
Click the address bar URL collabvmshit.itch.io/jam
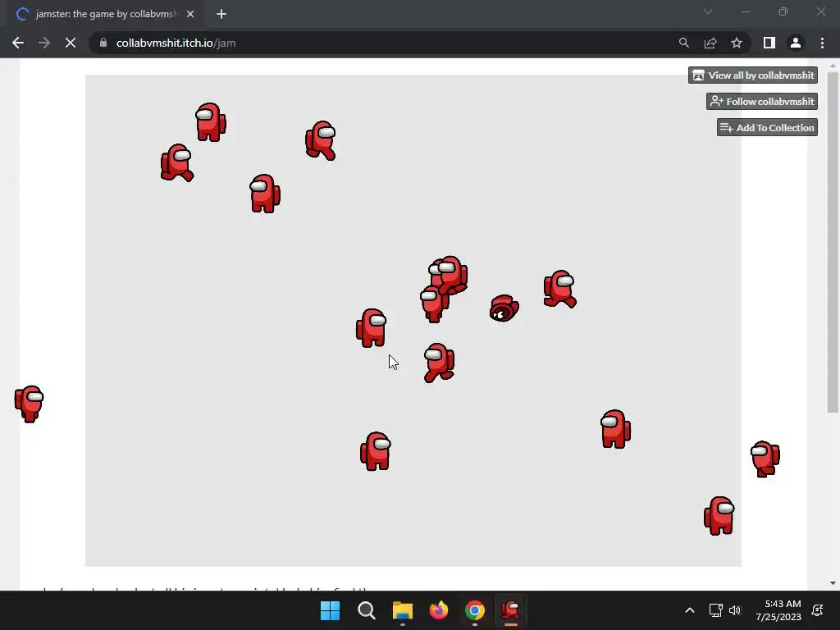[176, 43]
